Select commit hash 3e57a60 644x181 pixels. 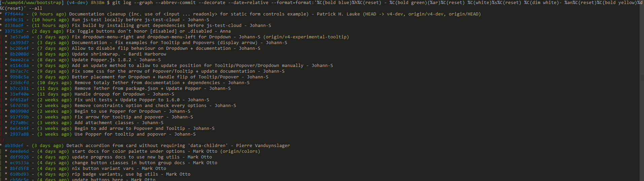pyautogui.click(x=19, y=37)
